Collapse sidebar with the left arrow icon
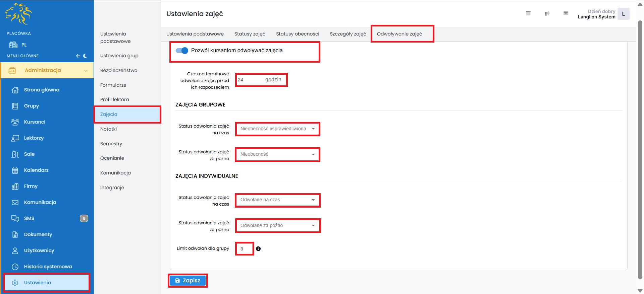 [x=78, y=56]
